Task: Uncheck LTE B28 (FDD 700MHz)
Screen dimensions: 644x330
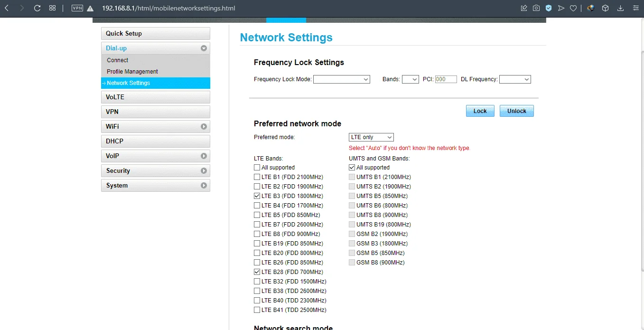Action: pos(257,272)
